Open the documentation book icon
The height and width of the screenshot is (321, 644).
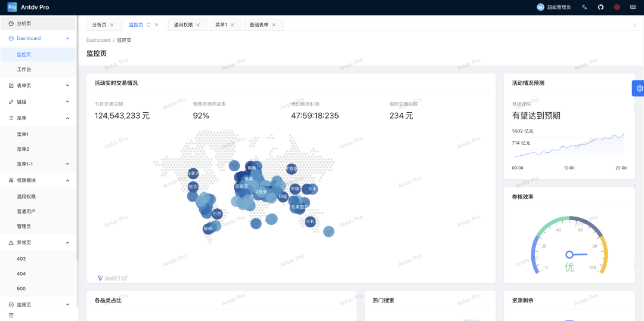pyautogui.click(x=633, y=7)
